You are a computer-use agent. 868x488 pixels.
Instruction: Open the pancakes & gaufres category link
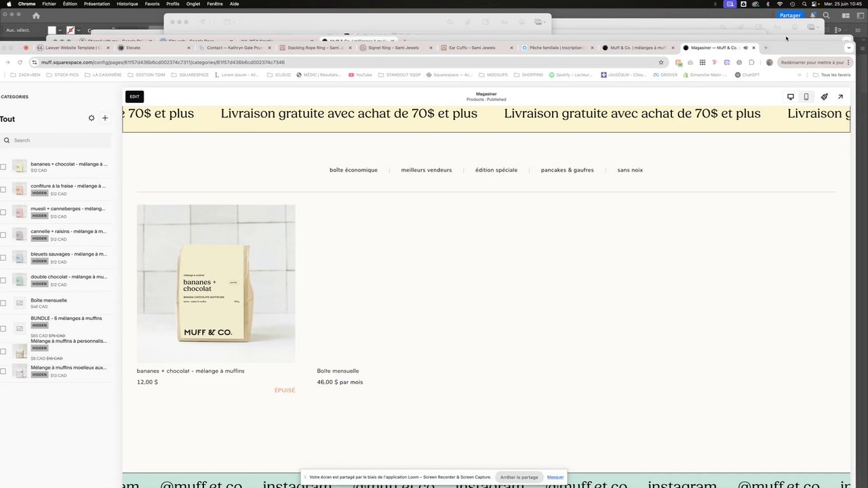coord(568,170)
